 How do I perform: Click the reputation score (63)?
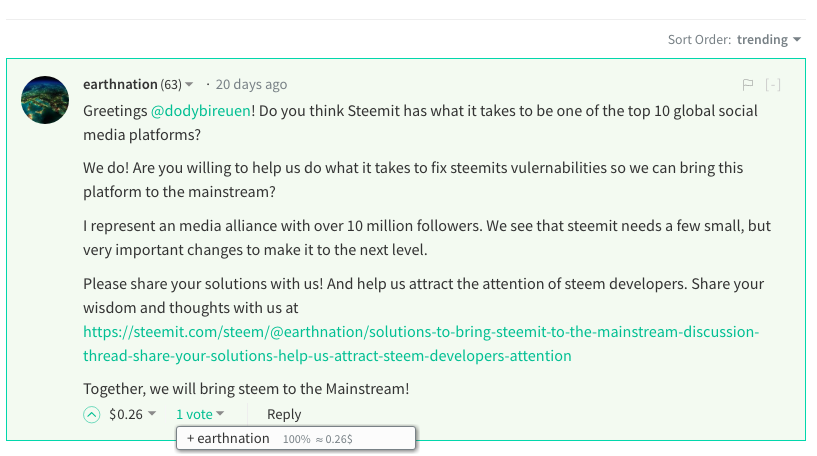click(171, 85)
